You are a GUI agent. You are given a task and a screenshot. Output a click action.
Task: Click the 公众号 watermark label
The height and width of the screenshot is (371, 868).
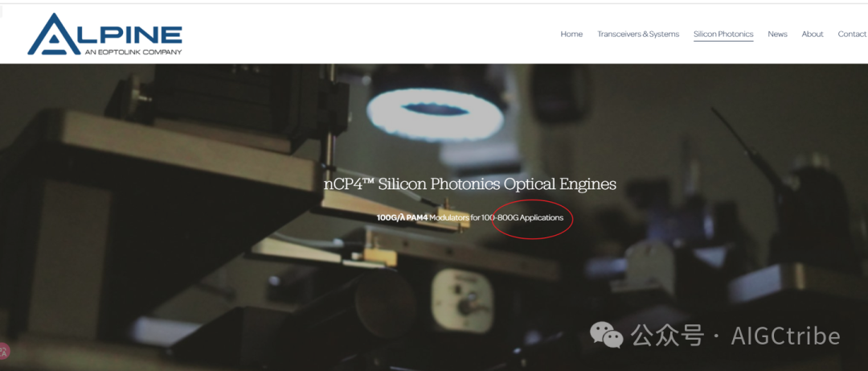pyautogui.click(x=668, y=336)
